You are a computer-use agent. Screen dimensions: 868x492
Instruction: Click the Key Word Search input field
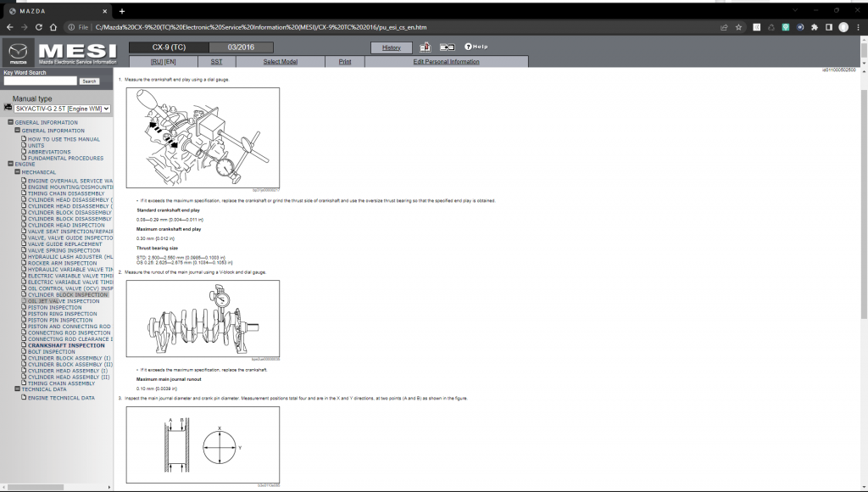[40, 81]
